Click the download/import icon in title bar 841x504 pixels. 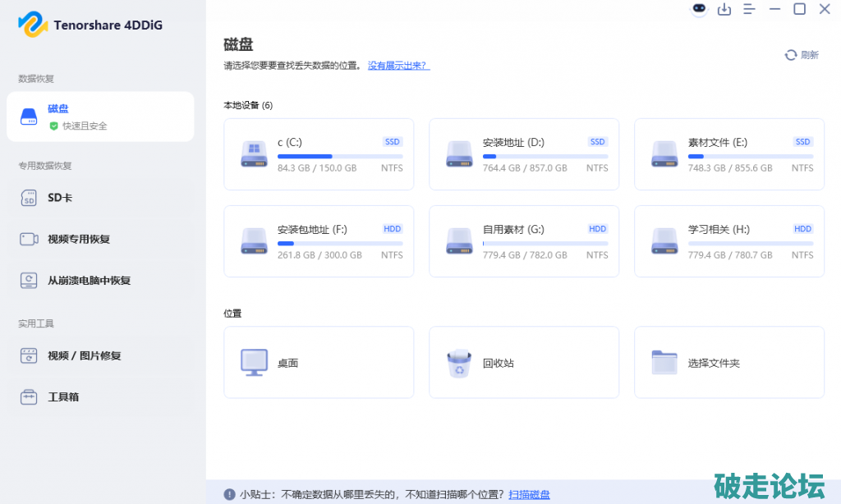(x=724, y=9)
